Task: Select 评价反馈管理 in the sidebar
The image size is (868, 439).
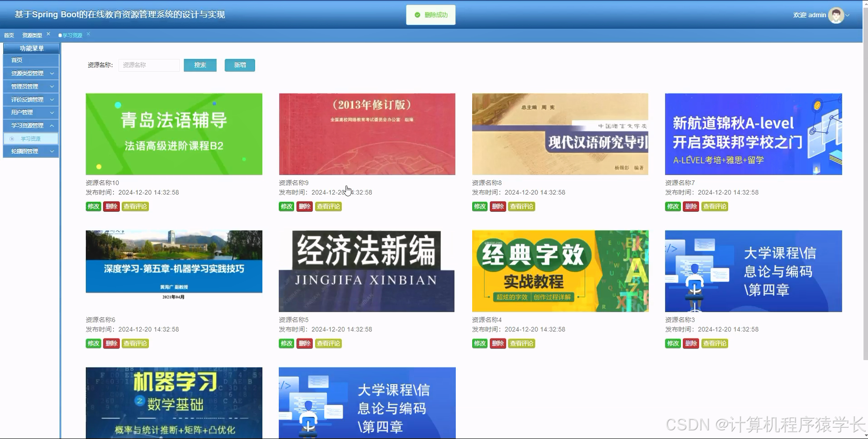Action: 30,99
